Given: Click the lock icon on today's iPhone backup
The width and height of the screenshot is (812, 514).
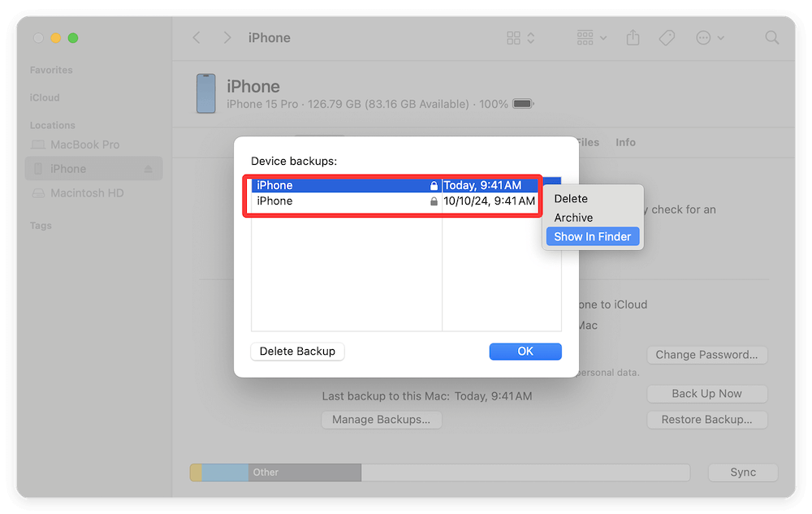Looking at the screenshot, I should coord(432,185).
